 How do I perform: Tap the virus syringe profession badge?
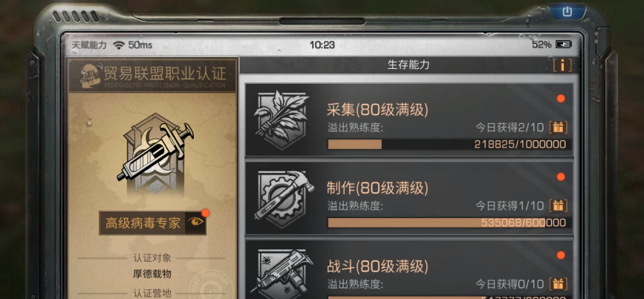(x=155, y=154)
